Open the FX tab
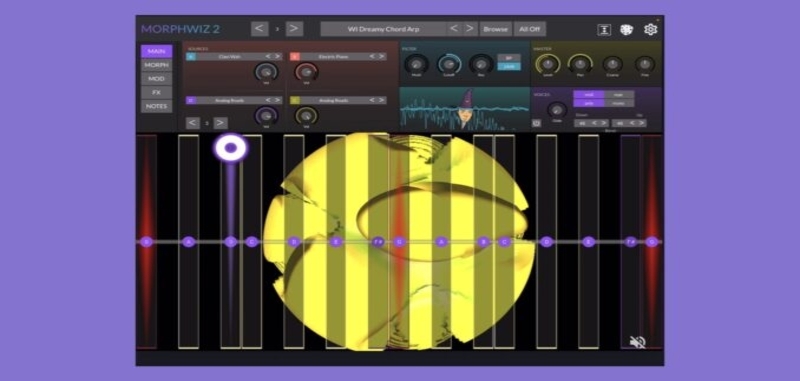 coord(156,92)
